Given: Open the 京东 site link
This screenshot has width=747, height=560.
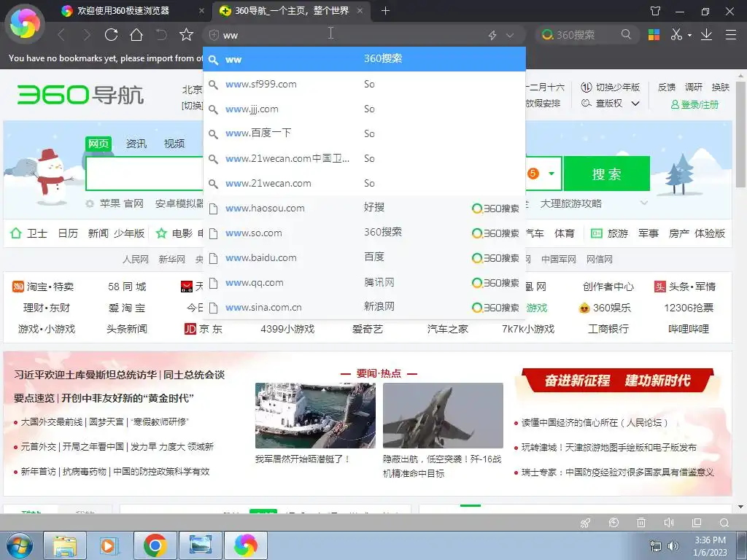Looking at the screenshot, I should 204,329.
